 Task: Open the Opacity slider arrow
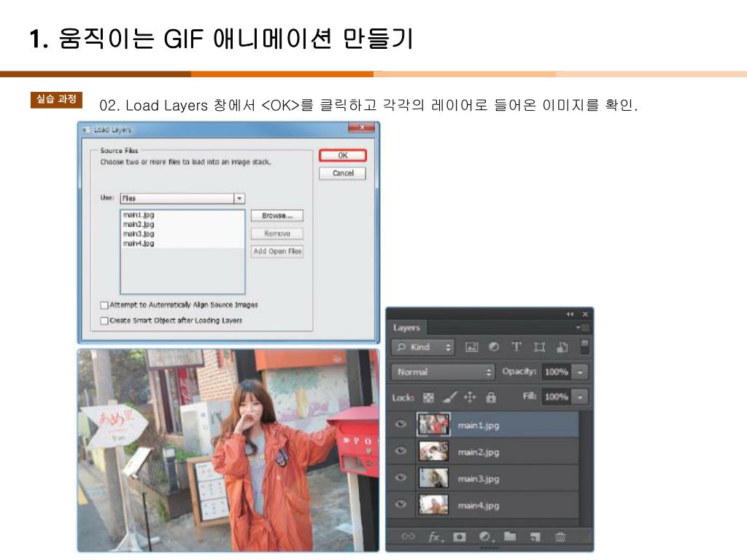pos(580,372)
